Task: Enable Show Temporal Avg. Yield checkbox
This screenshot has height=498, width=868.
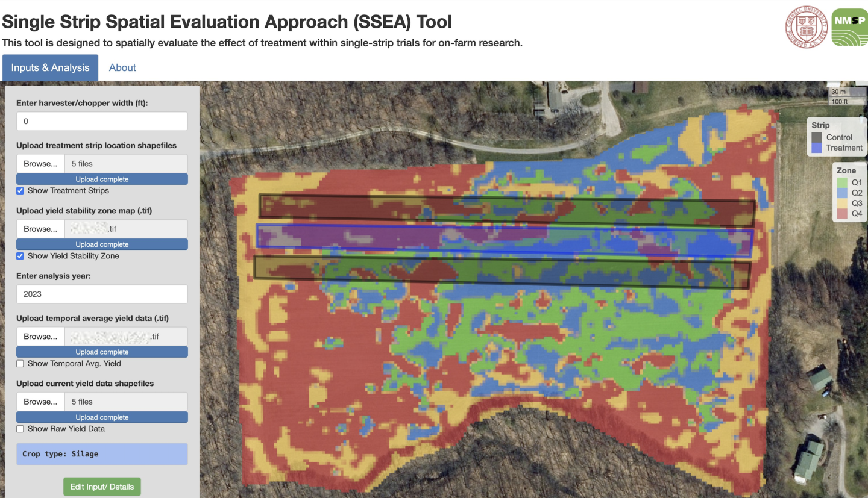Action: click(20, 364)
